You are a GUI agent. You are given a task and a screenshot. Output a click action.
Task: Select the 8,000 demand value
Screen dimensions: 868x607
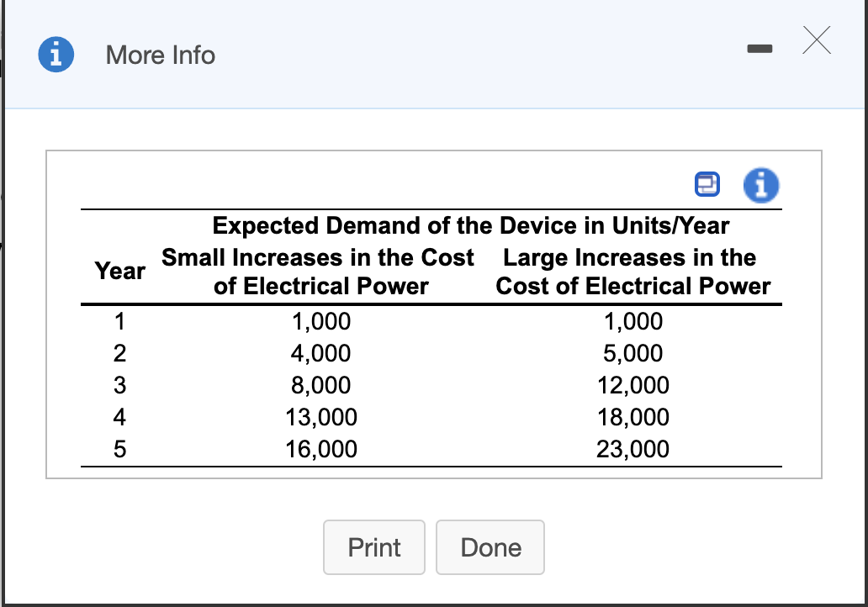[321, 386]
